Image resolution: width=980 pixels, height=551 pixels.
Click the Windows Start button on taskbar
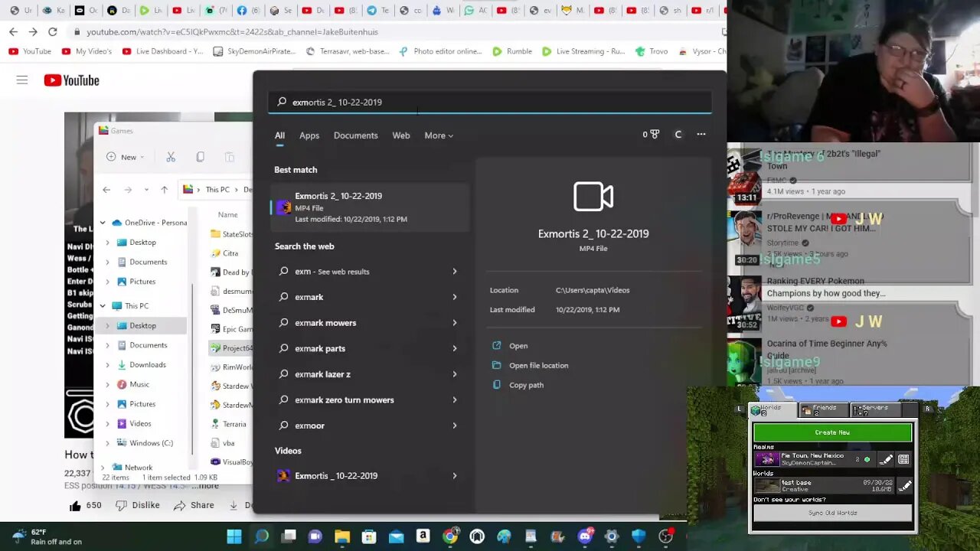[x=234, y=536]
